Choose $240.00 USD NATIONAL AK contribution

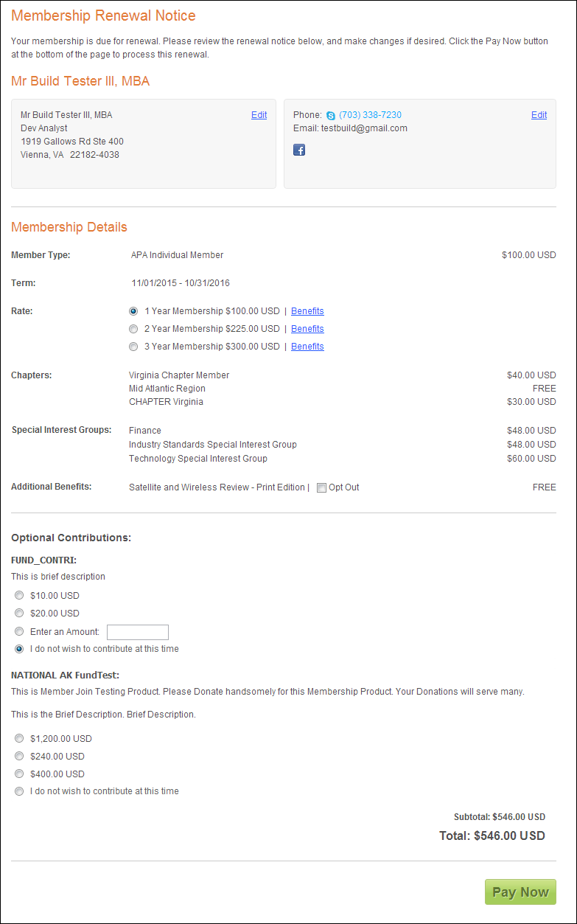point(19,757)
